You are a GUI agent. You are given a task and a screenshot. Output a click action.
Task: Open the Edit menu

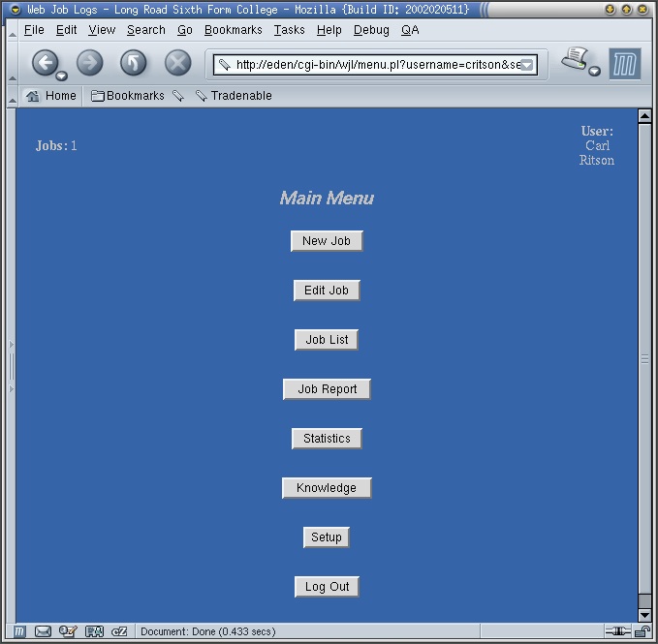[x=66, y=30]
